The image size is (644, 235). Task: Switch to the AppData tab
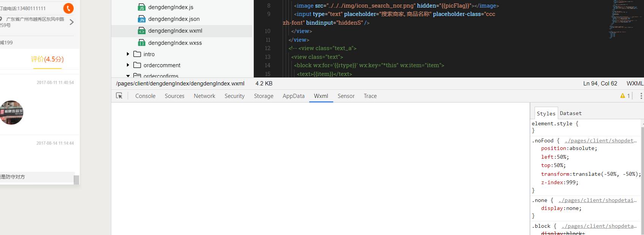(x=293, y=96)
